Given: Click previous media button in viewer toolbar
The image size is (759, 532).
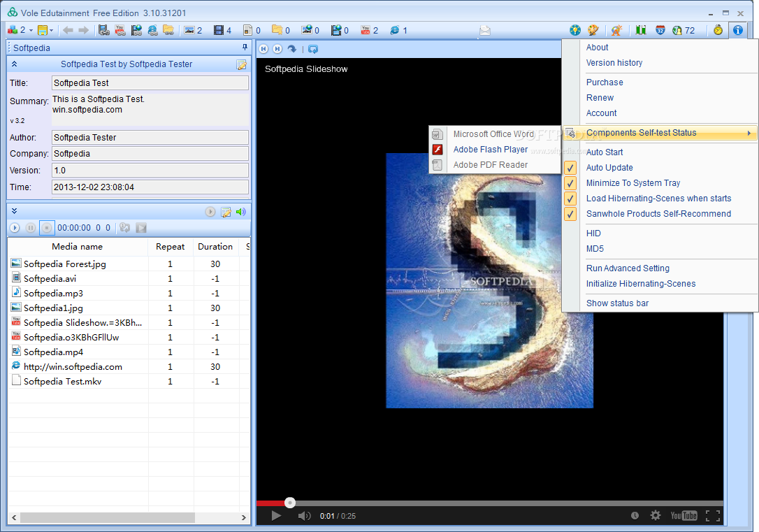Looking at the screenshot, I should [263, 49].
